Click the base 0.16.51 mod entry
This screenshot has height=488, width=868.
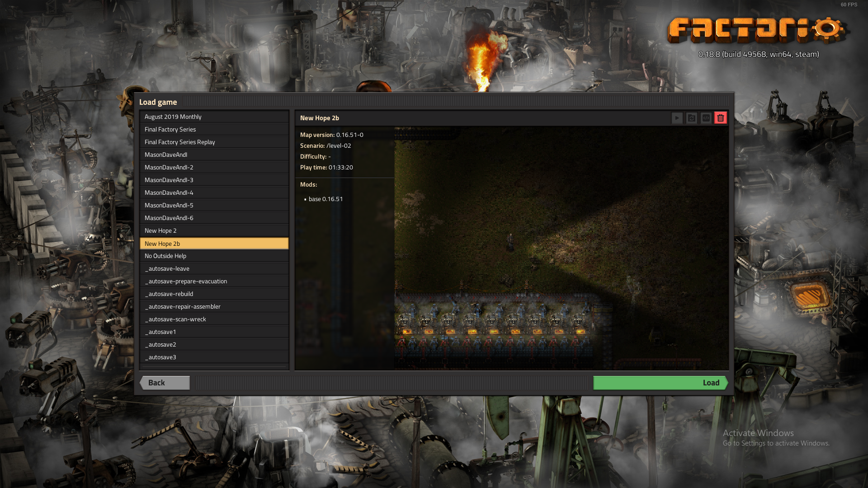[325, 199]
